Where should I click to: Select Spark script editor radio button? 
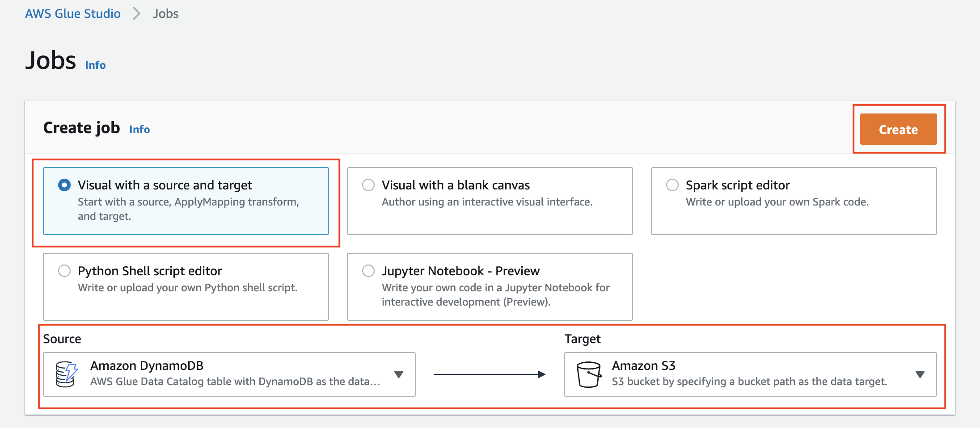pos(672,185)
